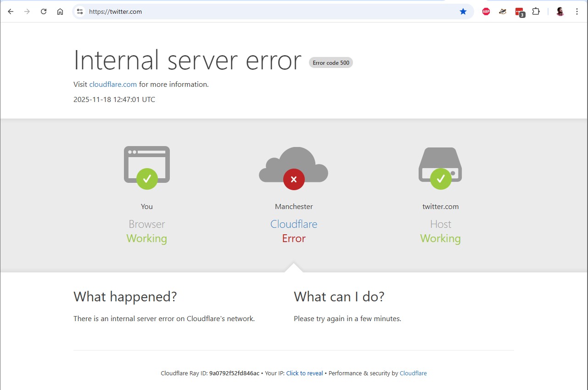The height and width of the screenshot is (390, 588).
Task: Open the three-dot browser menu
Action: [577, 11]
